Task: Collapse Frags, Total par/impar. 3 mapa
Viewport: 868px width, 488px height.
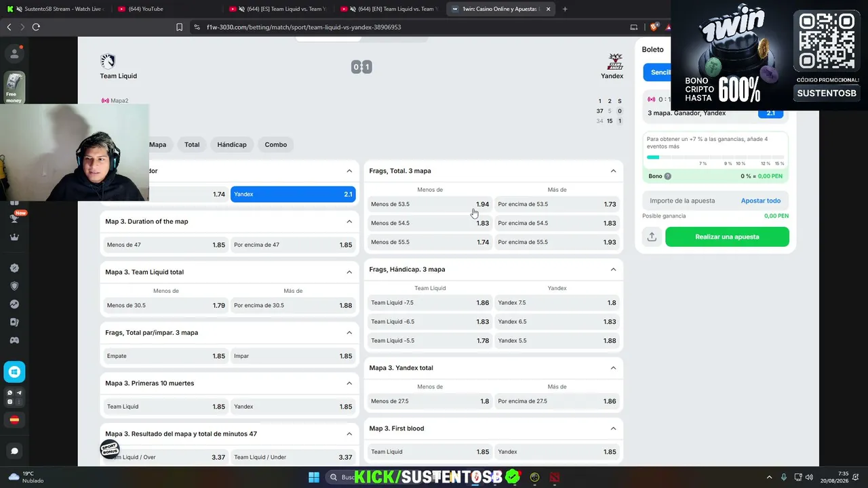Action: 349,333
